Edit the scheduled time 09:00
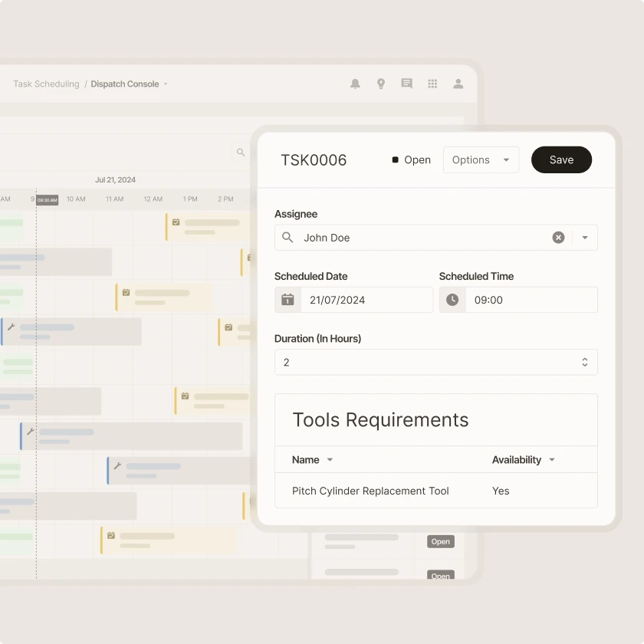This screenshot has width=644, height=644. click(531, 300)
